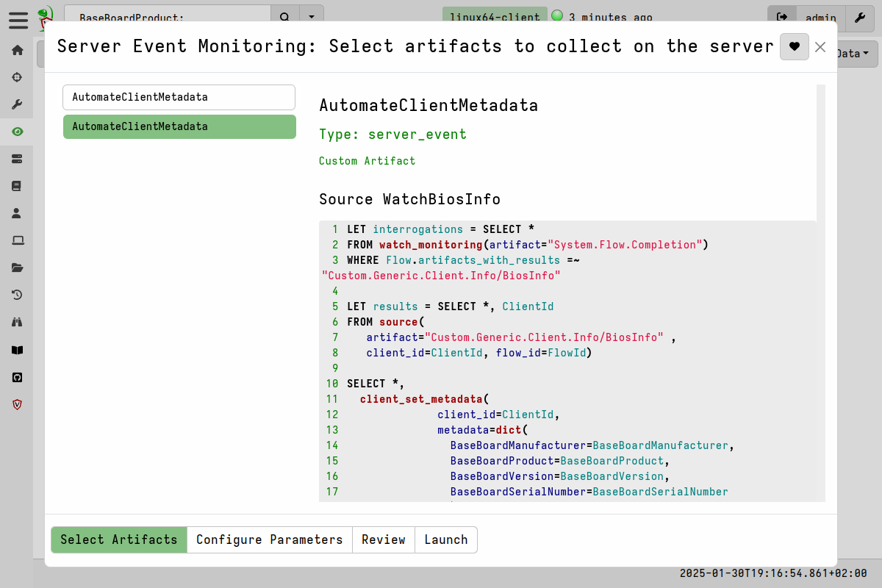Viewport: 882px width, 588px height.
Task: Open the Notebooks icon in the sidebar
Action: [x=16, y=186]
